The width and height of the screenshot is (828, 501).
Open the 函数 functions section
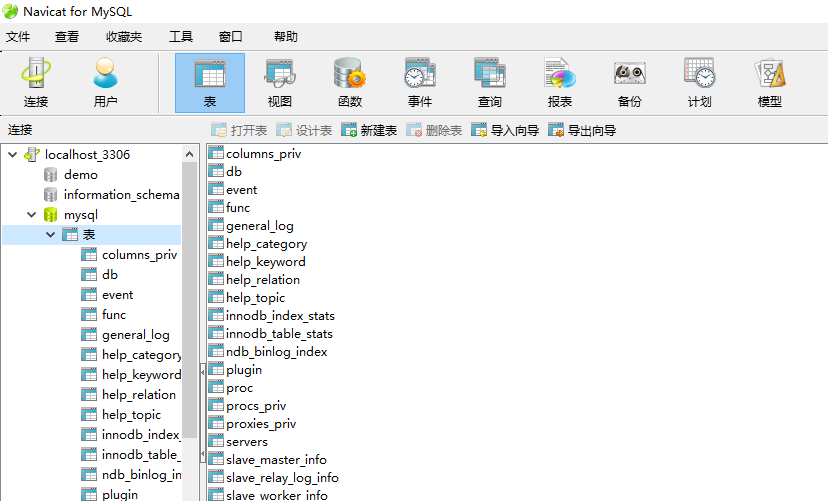[x=350, y=82]
